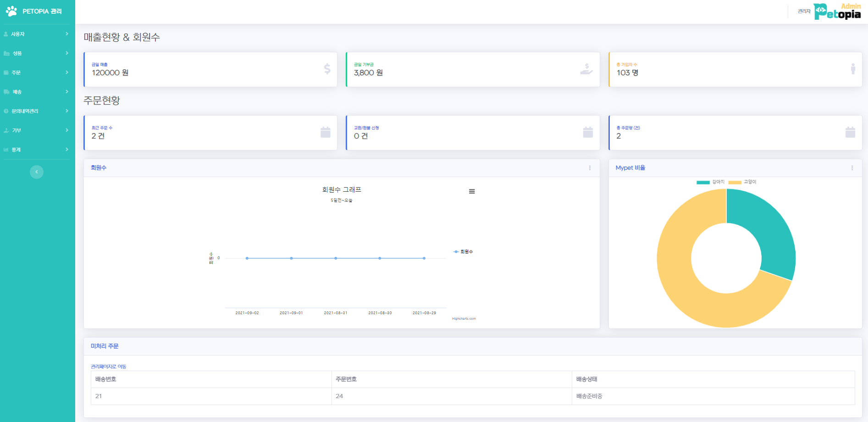The width and height of the screenshot is (868, 422).
Task: Click the 관리페이지로 이동 link
Action: [108, 366]
